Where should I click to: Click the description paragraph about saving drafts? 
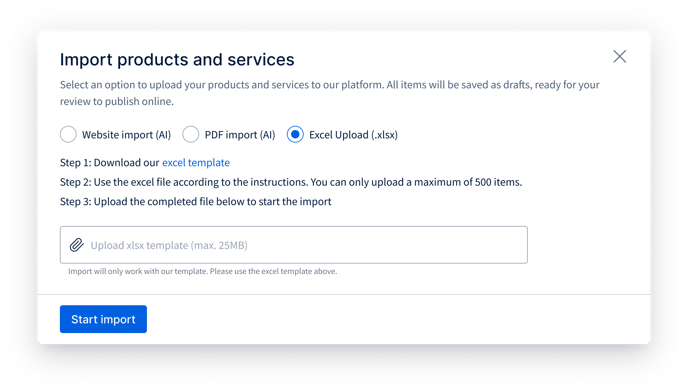pos(330,93)
